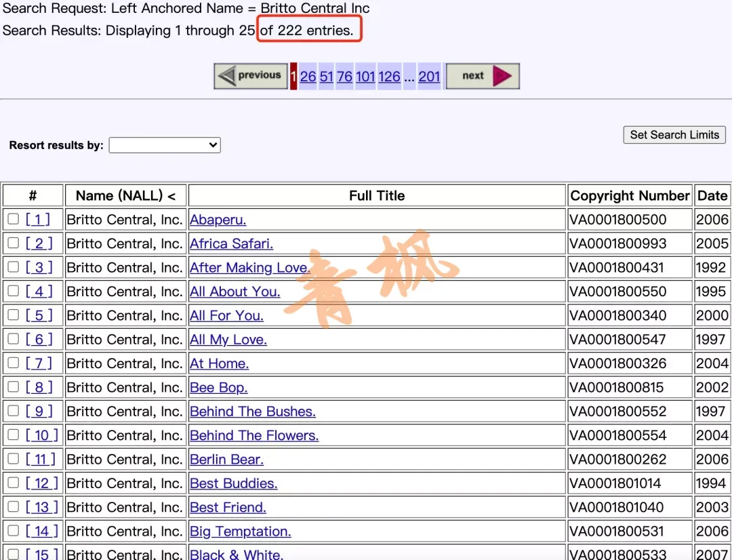
Task: Open entry number [ 2 ] link
Action: point(39,243)
